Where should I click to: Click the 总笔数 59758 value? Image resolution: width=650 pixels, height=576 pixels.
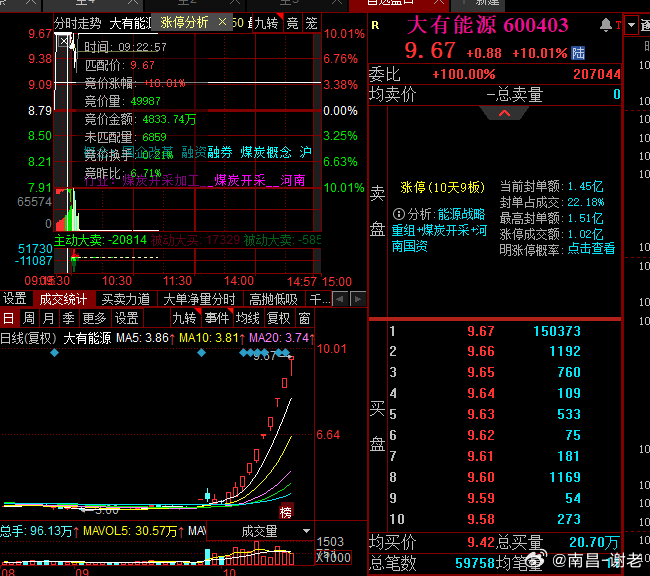coord(475,563)
